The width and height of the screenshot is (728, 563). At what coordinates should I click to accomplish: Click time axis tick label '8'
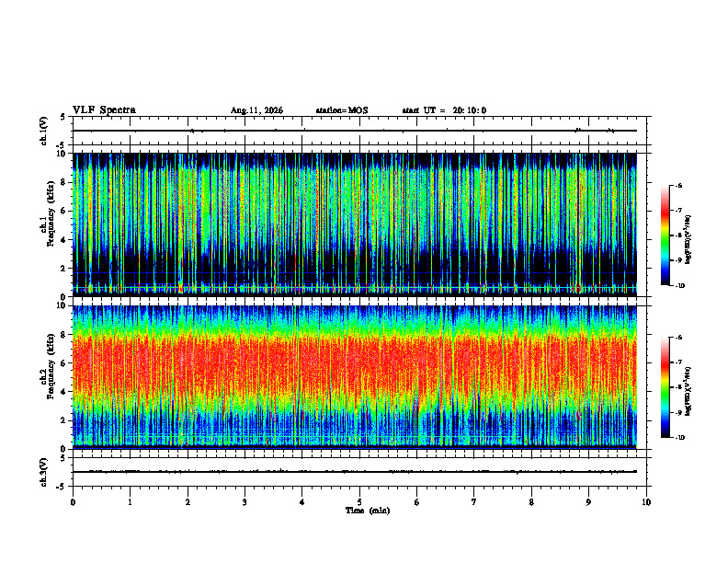click(x=531, y=502)
